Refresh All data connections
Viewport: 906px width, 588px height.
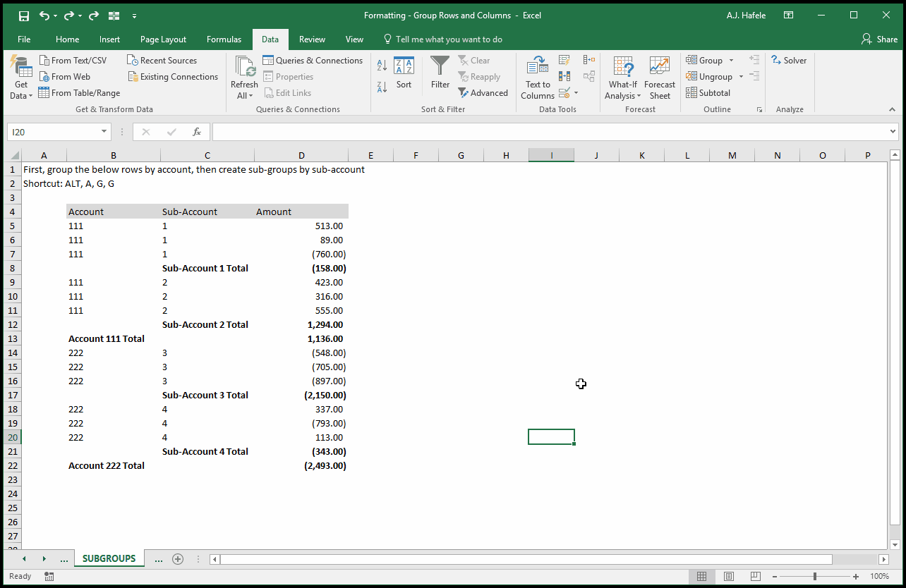click(x=244, y=78)
